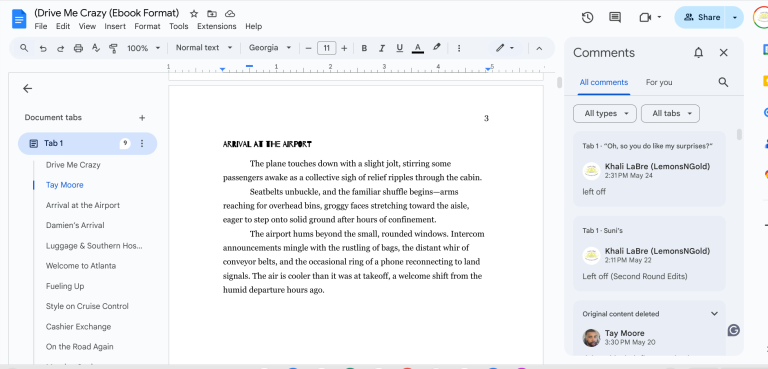
Task: Switch to All comments tab
Action: pos(603,82)
